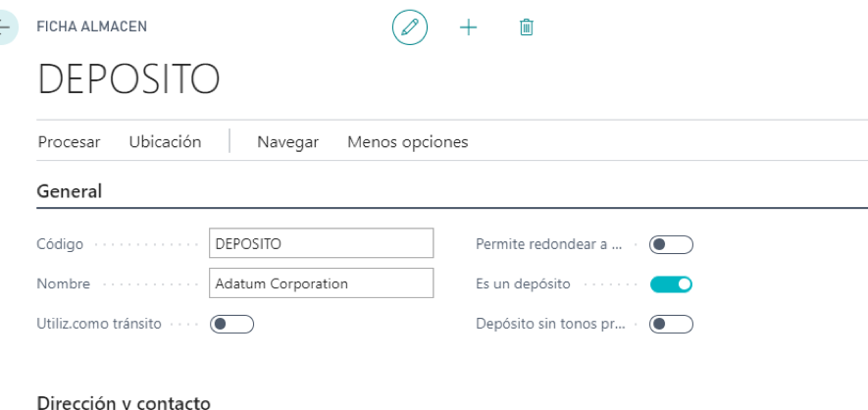Click the Permite redondear a label
The width and height of the screenshot is (868, 410).
pos(549,244)
